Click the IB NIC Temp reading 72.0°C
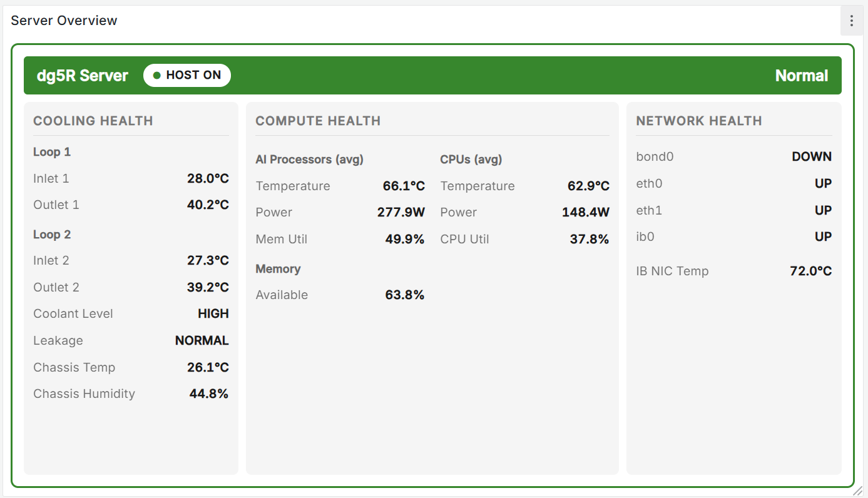The width and height of the screenshot is (868, 498). coord(810,271)
